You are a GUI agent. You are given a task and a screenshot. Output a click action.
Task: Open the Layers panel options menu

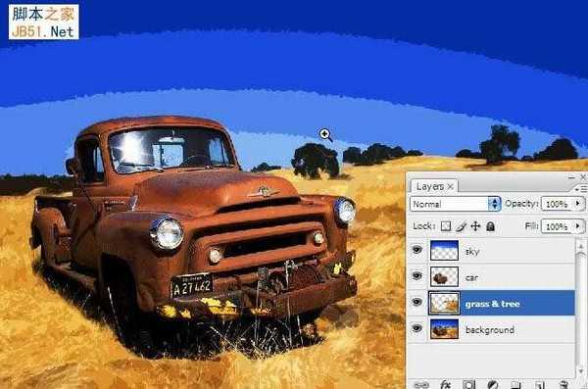coord(581,189)
